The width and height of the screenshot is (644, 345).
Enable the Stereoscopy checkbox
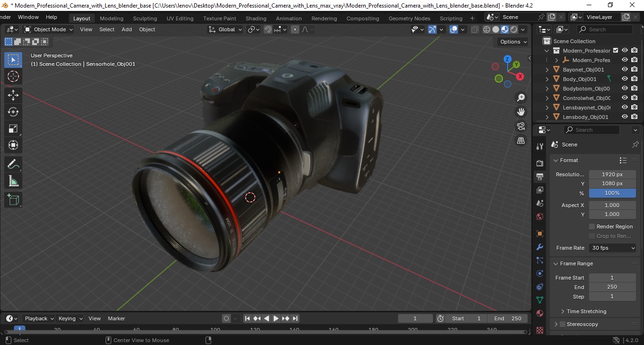[563, 324]
